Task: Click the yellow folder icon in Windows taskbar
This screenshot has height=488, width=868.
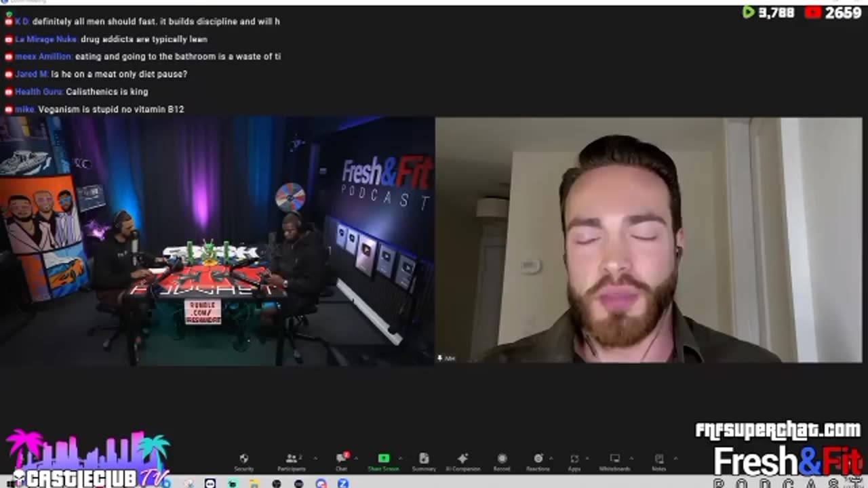Action: 254,483
